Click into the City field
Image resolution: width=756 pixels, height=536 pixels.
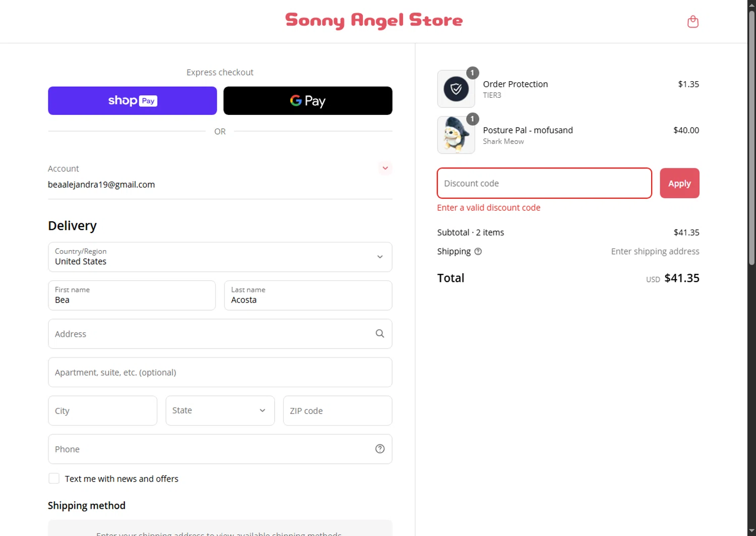(103, 410)
